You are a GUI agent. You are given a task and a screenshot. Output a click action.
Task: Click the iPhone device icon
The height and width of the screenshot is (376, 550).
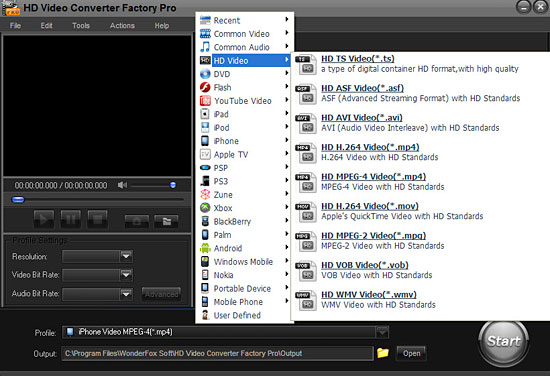click(x=205, y=141)
